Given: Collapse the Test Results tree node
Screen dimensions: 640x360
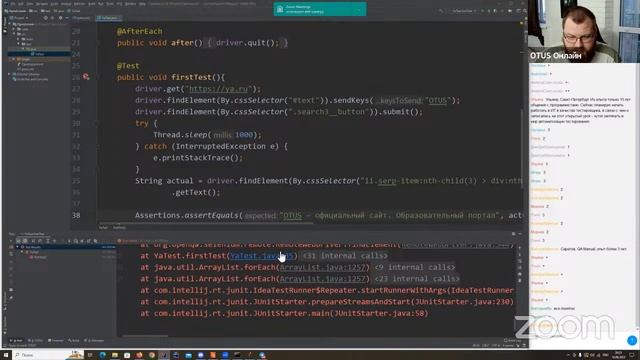Looking at the screenshot, I should (x=18, y=247).
